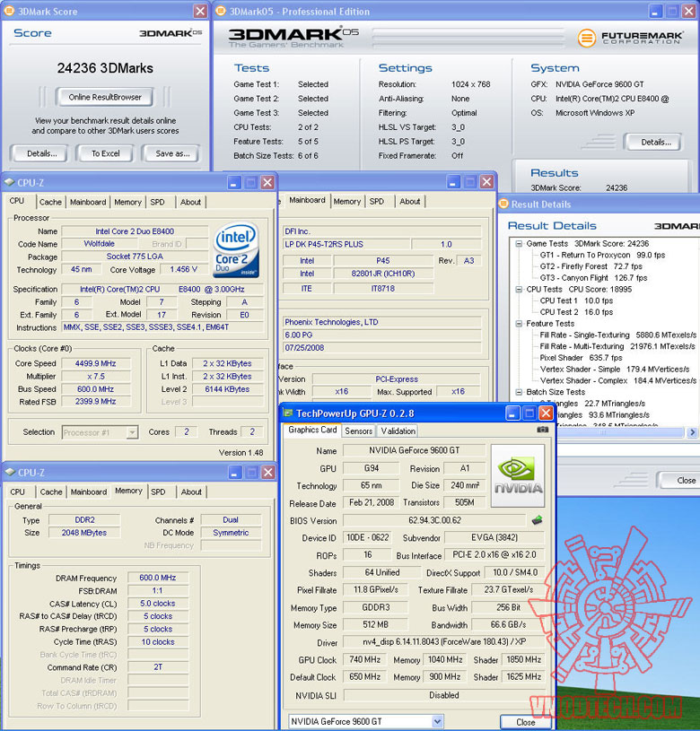The image size is (700, 731).
Task: Click the GPU-Z BIOS save chip icon
Action: (x=538, y=520)
